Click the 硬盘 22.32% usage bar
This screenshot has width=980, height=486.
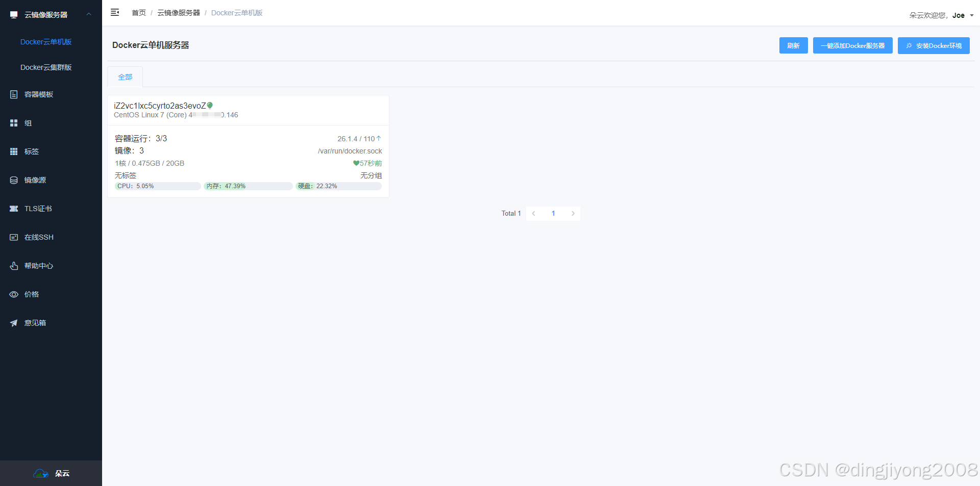(x=338, y=186)
